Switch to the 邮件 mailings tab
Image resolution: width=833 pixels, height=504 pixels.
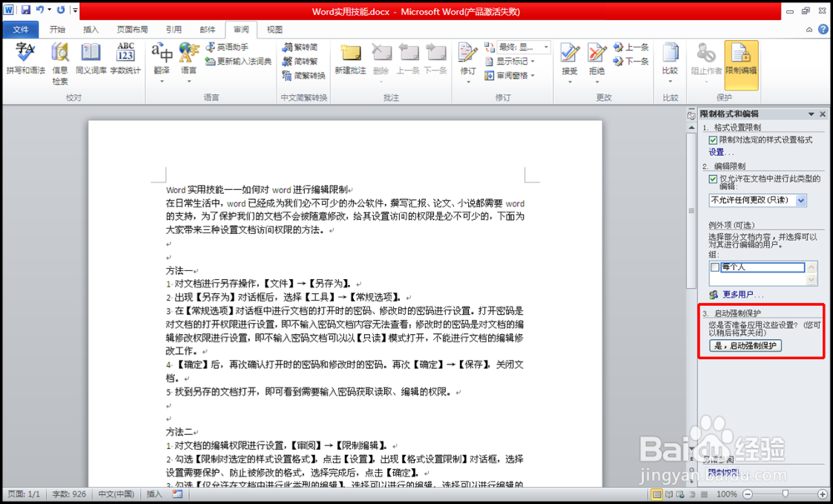click(207, 30)
